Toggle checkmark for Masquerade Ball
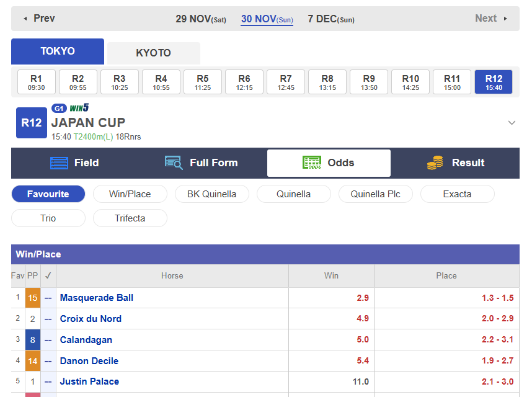Viewport: 532px width, 397px height. pyautogui.click(x=48, y=298)
